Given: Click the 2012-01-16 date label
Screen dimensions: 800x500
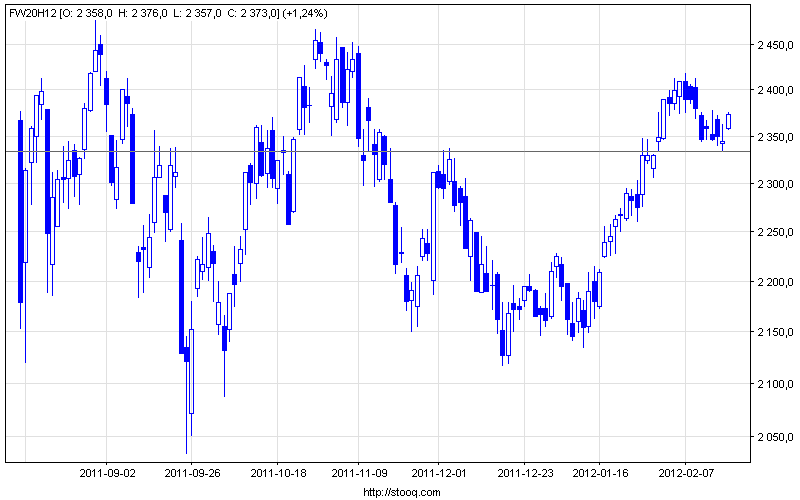Looking at the screenshot, I should pos(600,473).
